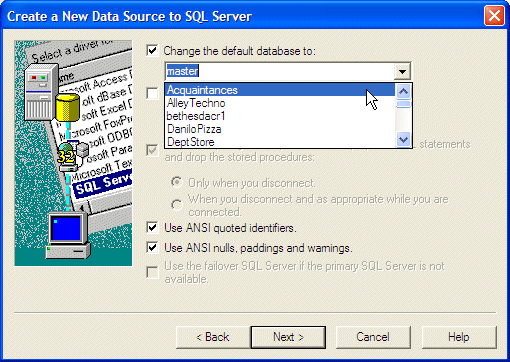The width and height of the screenshot is (510, 362).
Task: Go to the previous step with Back
Action: click(x=213, y=337)
